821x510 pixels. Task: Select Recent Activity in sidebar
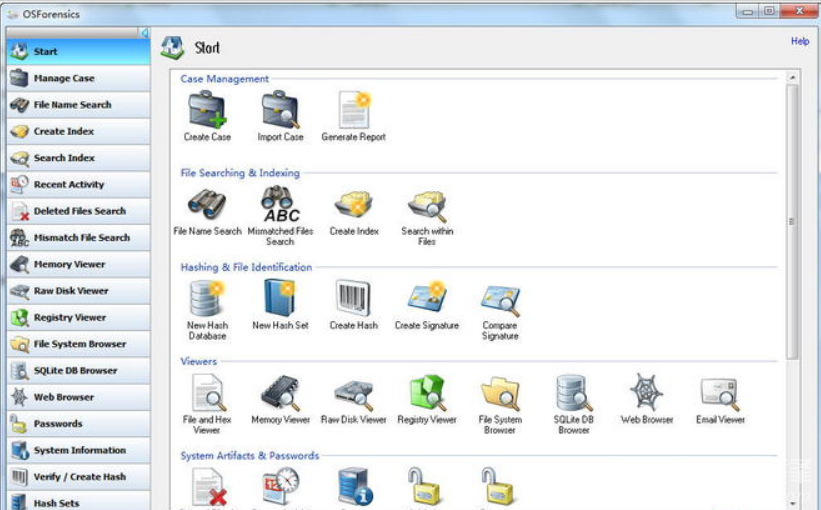(79, 184)
